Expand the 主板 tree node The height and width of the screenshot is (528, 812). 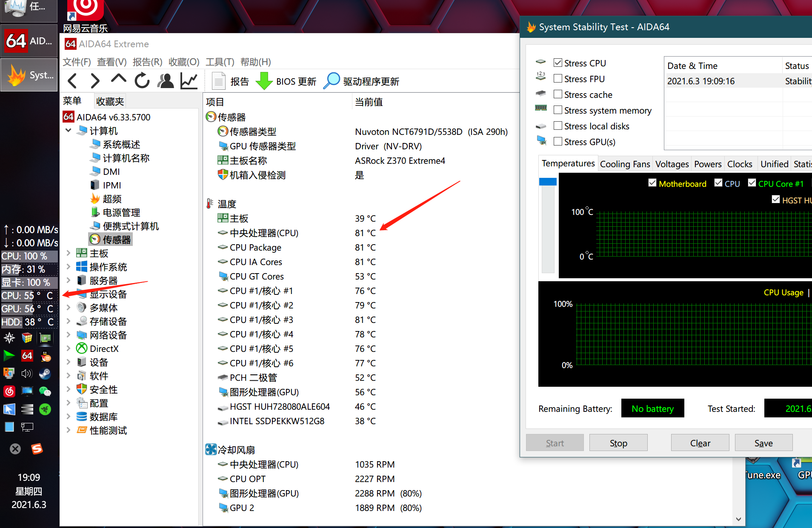point(69,253)
